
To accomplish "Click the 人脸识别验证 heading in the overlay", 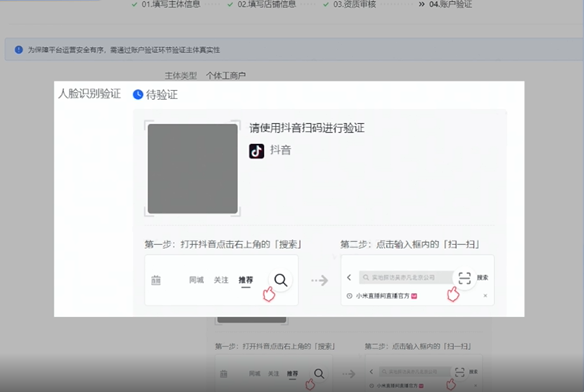I will click(x=89, y=94).
